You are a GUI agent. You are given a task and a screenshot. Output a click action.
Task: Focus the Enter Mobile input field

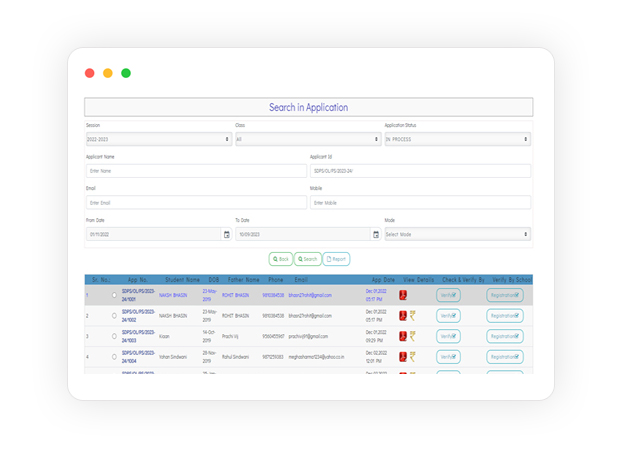click(420, 203)
